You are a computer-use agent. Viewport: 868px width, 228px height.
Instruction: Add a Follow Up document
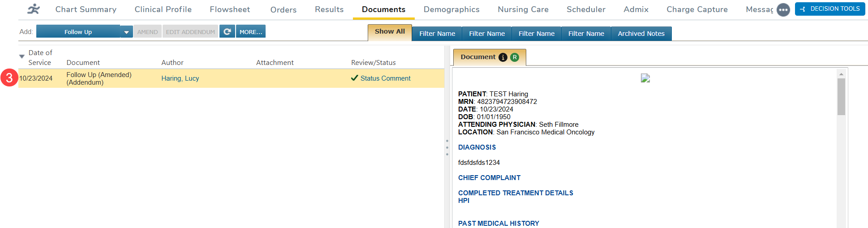[x=78, y=32]
